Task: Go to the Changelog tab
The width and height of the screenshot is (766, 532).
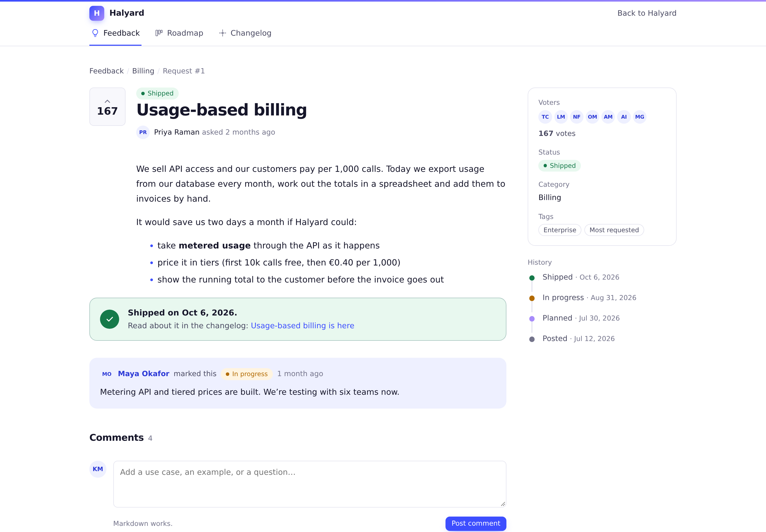Action: (245, 33)
